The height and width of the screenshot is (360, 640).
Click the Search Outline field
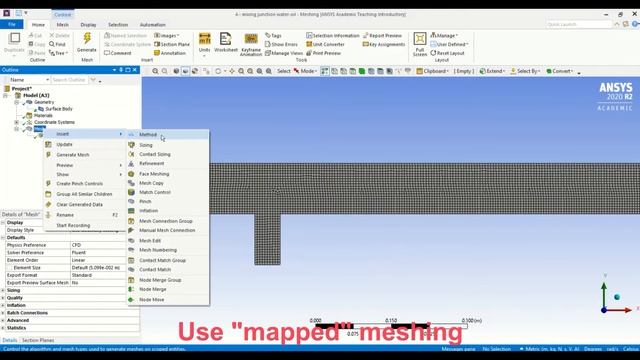pyautogui.click(x=69, y=80)
